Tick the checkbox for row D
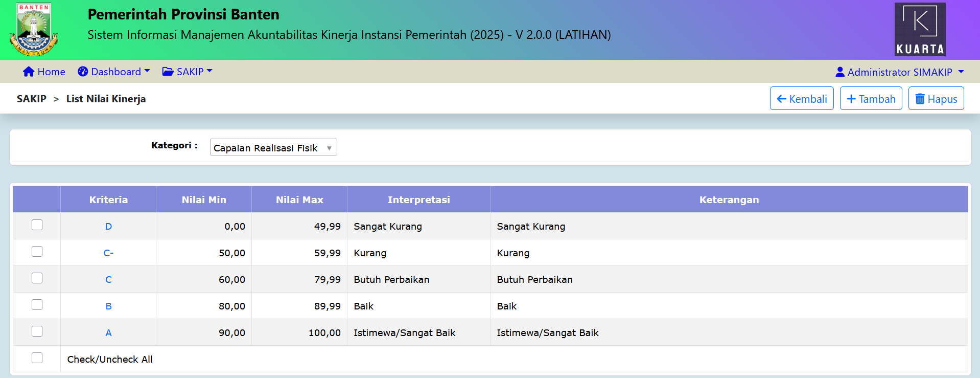 click(37, 225)
